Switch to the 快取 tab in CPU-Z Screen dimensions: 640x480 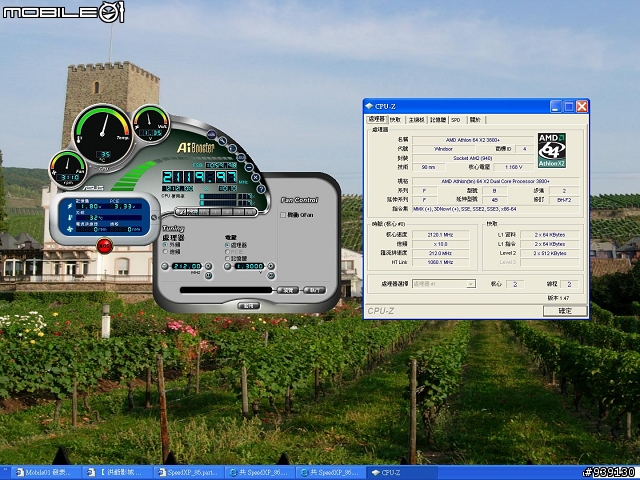[x=396, y=120]
